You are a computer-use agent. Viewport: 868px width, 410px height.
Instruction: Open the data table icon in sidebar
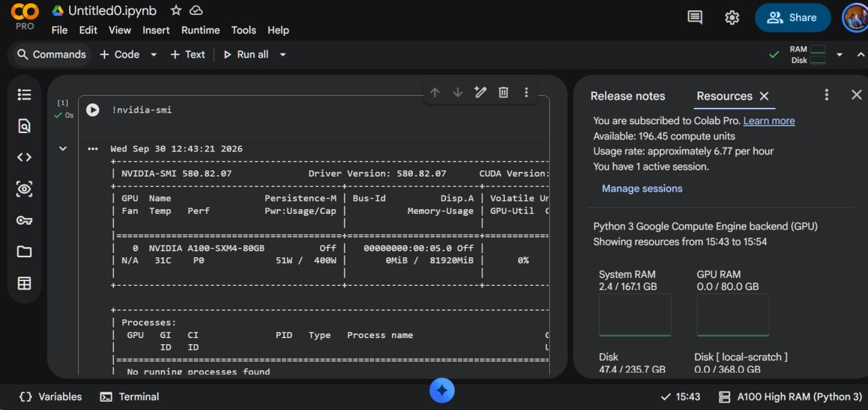click(x=24, y=283)
